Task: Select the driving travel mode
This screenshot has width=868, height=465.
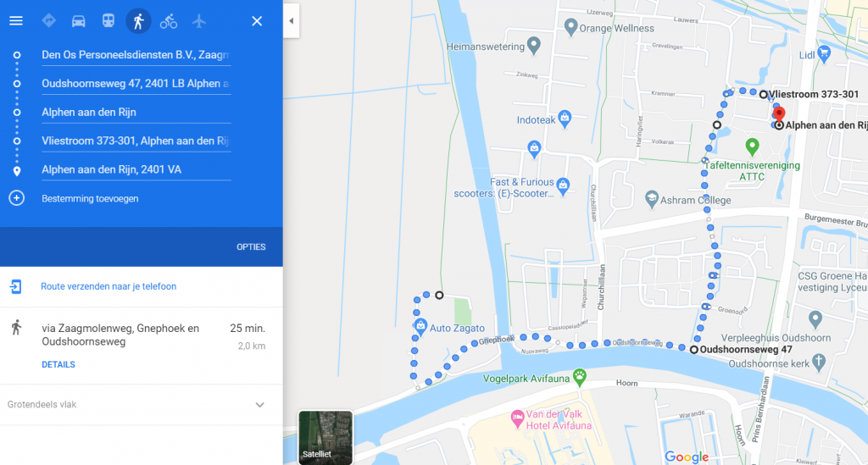Action: point(79,21)
